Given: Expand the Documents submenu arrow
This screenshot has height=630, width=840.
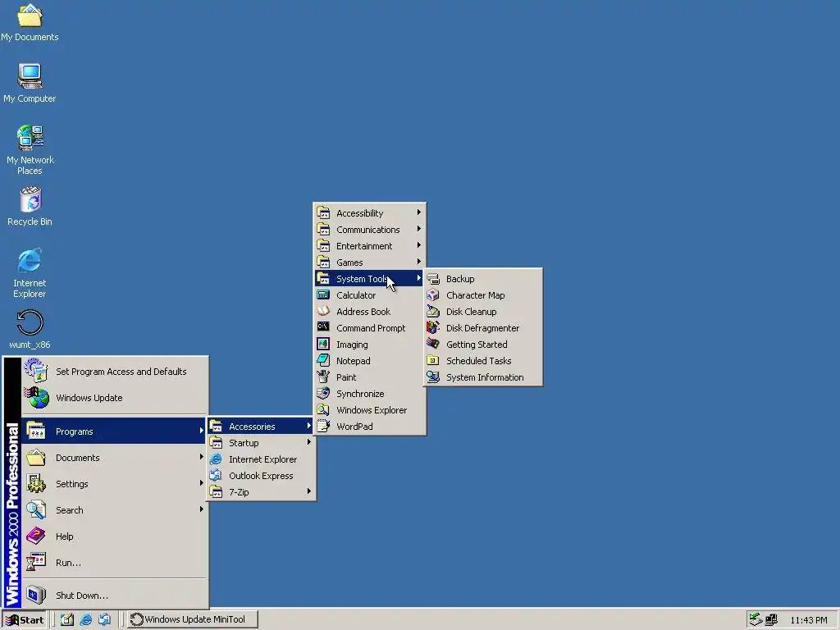Looking at the screenshot, I should tap(202, 457).
